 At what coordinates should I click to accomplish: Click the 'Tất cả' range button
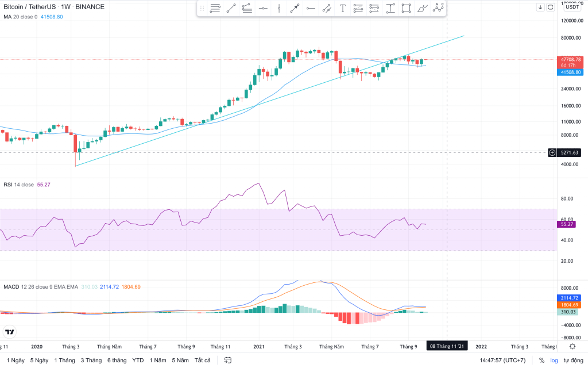coord(203,361)
